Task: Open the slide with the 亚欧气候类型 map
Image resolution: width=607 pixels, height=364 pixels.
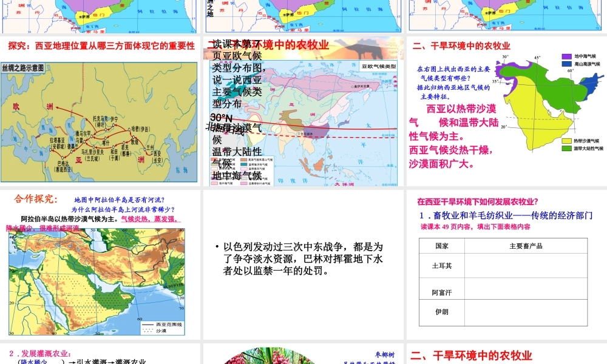Action: pyautogui.click(x=303, y=112)
